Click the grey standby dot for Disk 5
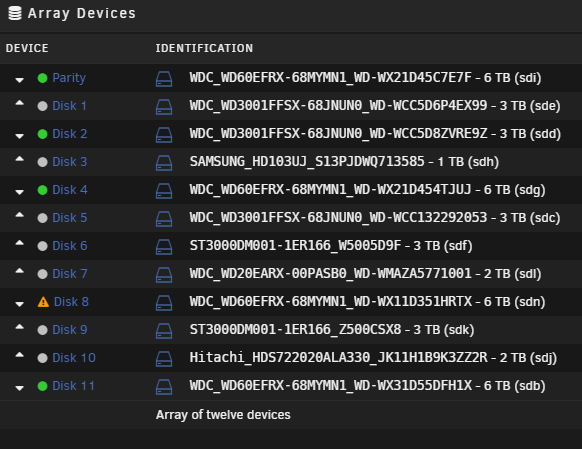Screen dimensions: 582x449 click(x=43, y=218)
